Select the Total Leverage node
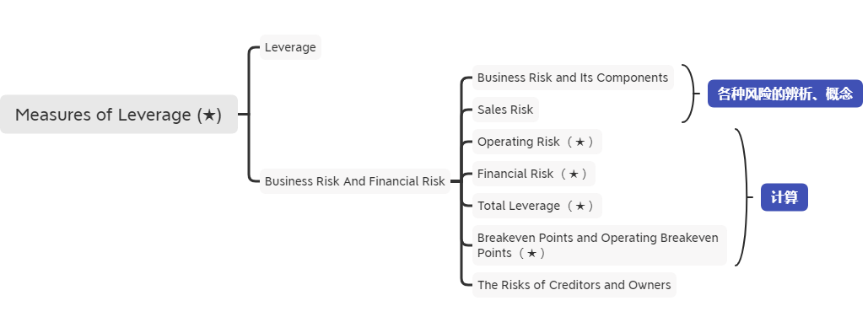The height and width of the screenshot is (333, 868). [537, 206]
